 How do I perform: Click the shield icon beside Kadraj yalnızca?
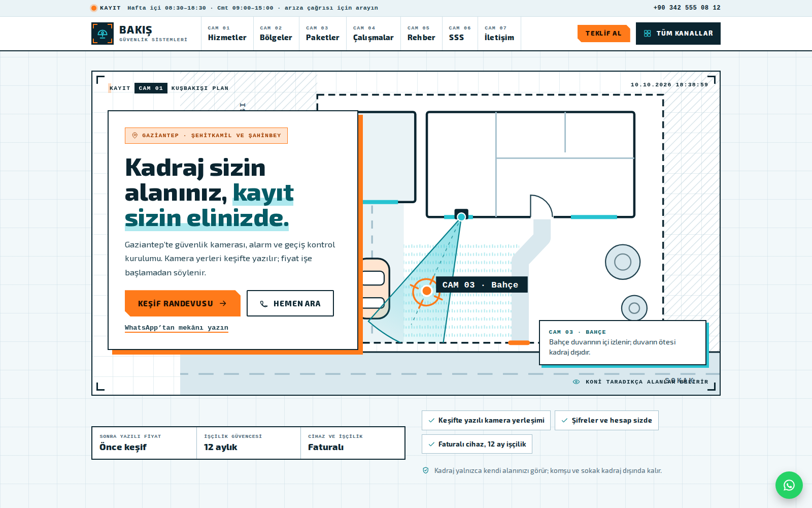click(x=426, y=470)
